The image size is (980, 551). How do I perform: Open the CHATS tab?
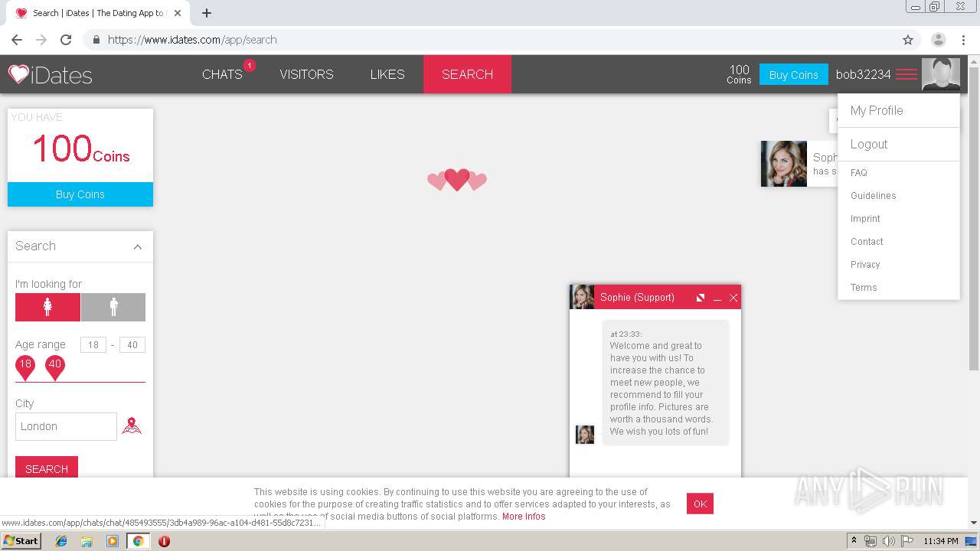222,74
